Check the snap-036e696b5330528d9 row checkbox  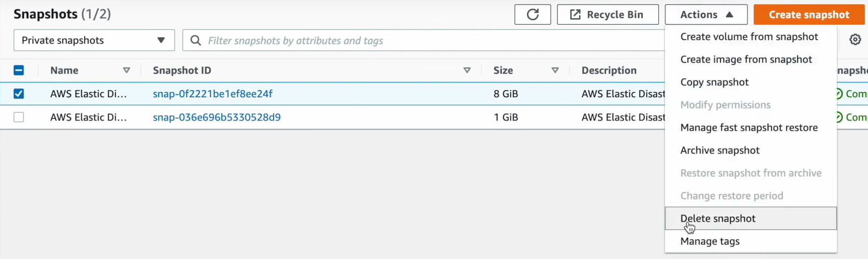point(19,117)
